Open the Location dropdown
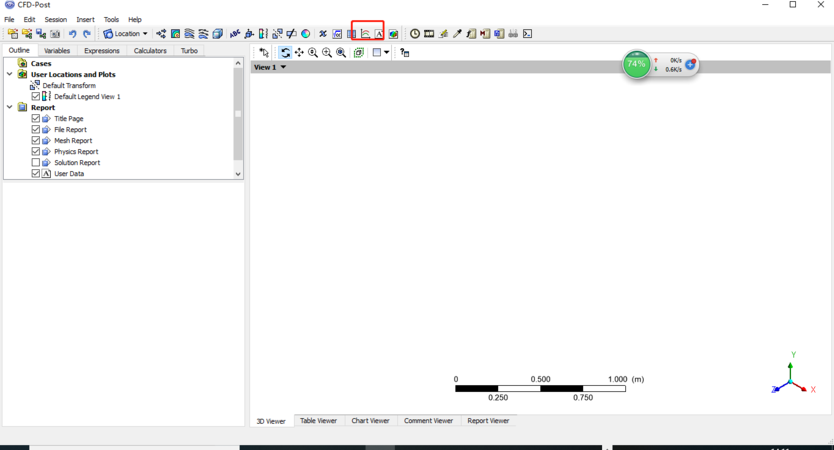Viewport: 834px width, 450px height. (x=126, y=34)
